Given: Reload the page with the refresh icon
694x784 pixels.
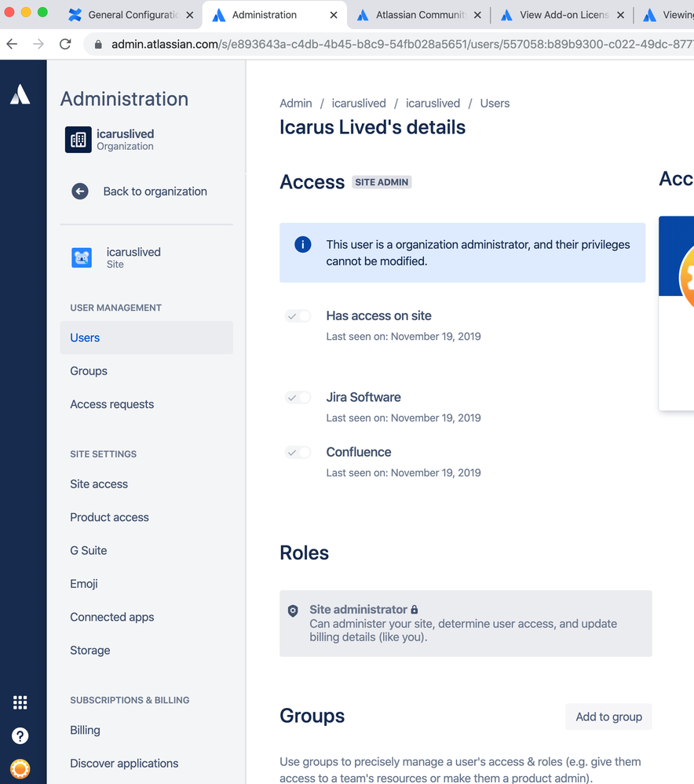Looking at the screenshot, I should tap(65, 44).
